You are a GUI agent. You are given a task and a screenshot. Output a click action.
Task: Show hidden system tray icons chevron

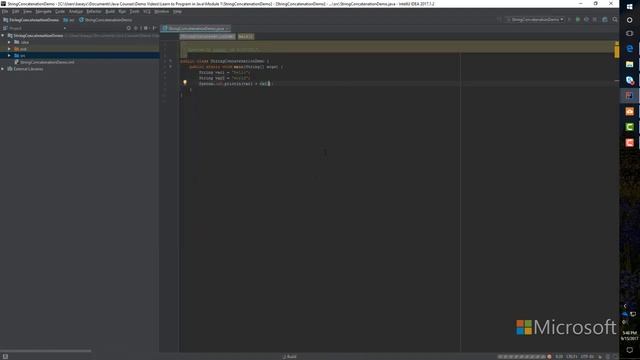click(x=625, y=306)
